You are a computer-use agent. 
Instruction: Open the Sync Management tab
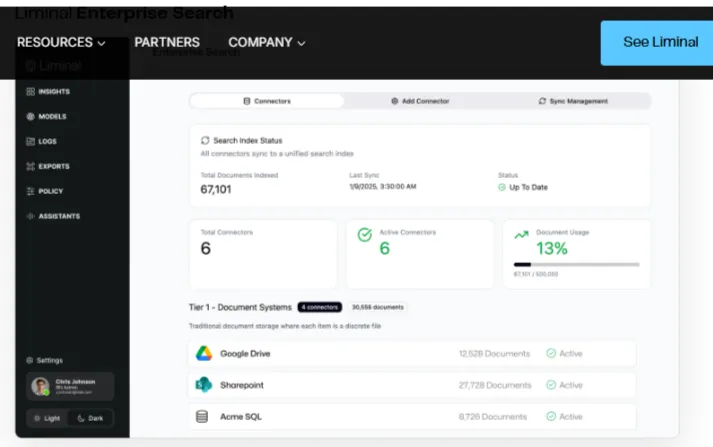(x=573, y=101)
